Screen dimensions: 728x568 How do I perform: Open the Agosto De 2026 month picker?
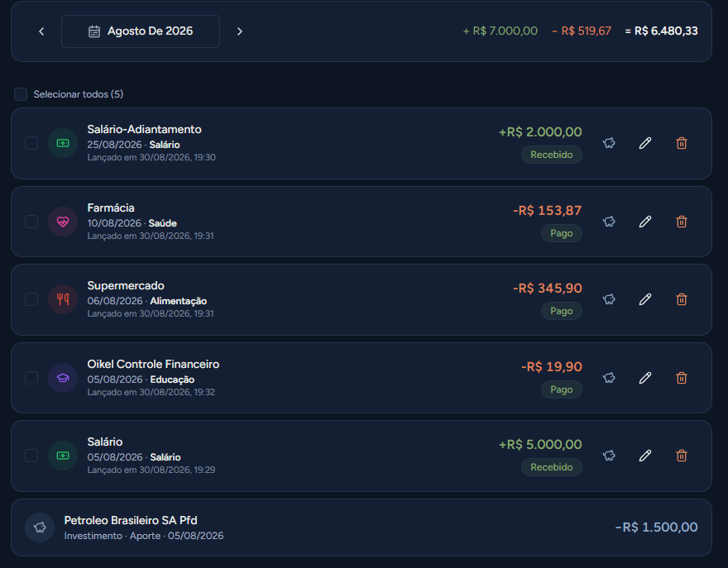point(141,31)
